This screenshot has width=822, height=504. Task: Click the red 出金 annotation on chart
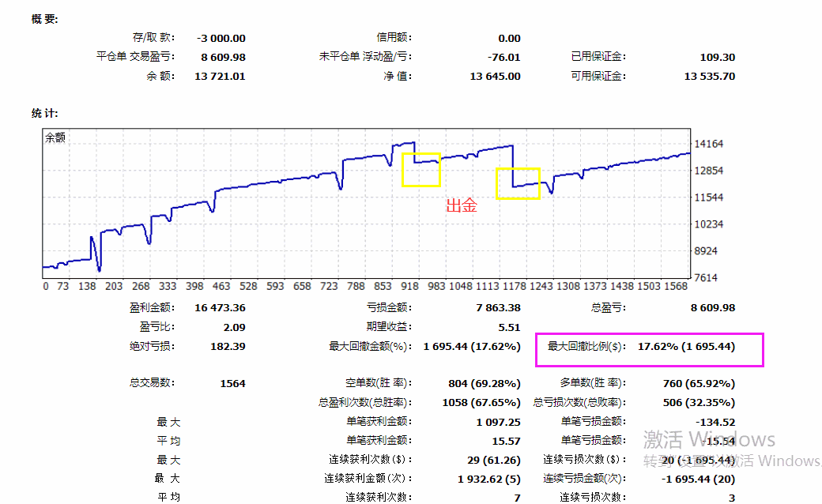point(462,206)
